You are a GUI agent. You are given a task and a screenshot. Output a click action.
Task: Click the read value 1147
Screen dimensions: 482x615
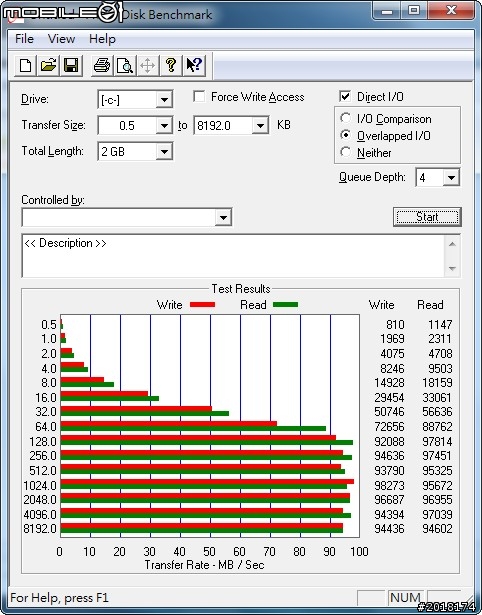[440, 324]
